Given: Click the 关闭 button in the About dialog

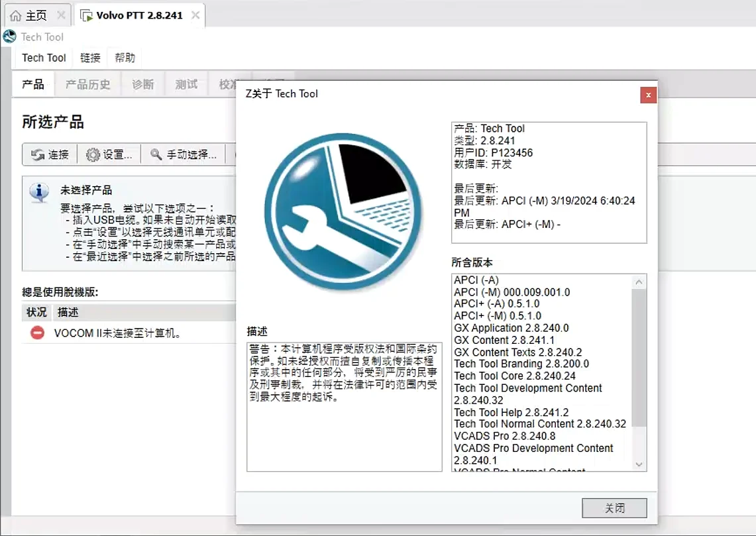Looking at the screenshot, I should tap(614, 508).
